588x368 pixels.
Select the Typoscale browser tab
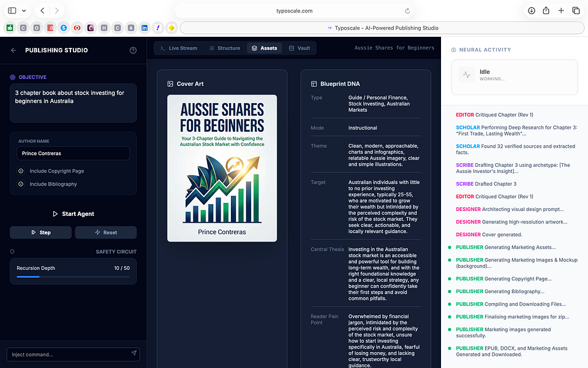[x=382, y=28]
